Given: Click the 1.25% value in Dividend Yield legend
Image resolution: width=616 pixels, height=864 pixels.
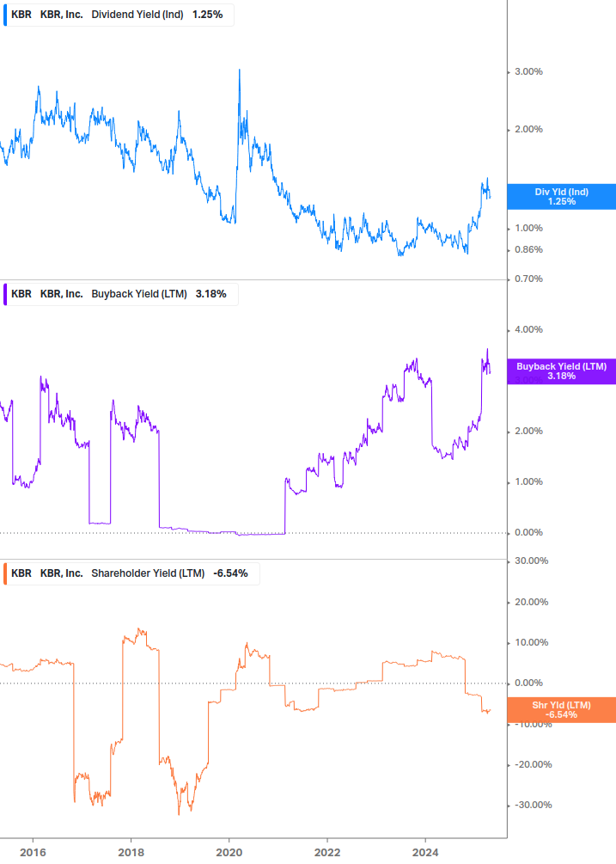Looking at the screenshot, I should [208, 15].
